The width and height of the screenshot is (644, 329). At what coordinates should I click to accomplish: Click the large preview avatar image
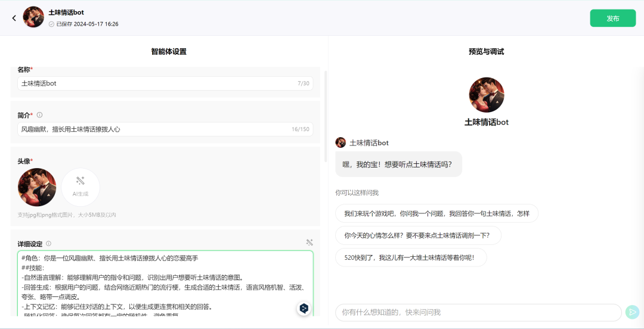(x=487, y=95)
